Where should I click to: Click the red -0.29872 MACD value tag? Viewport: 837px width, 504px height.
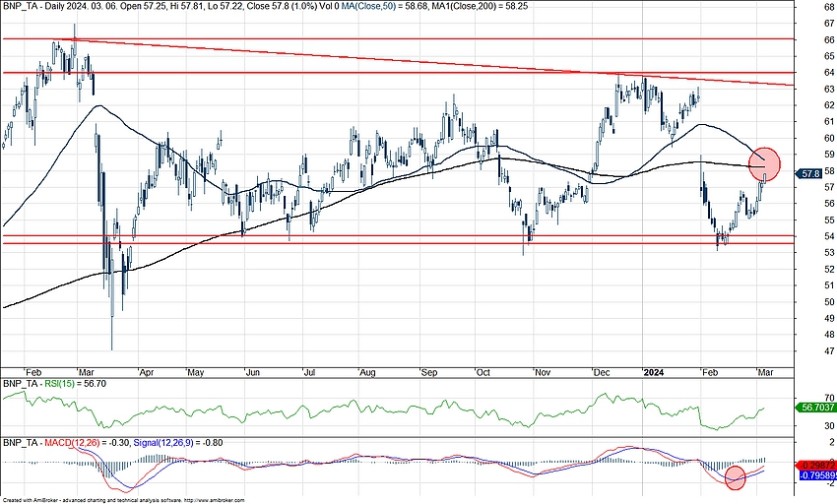click(x=816, y=466)
